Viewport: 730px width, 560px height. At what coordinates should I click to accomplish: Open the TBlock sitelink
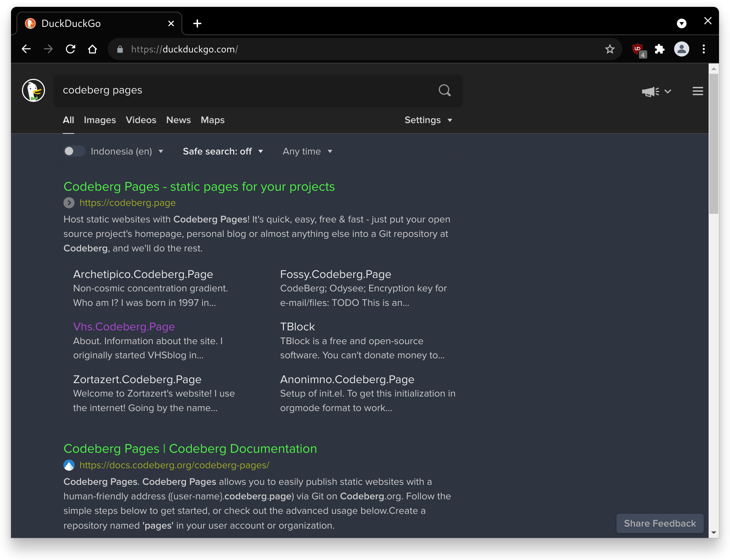(297, 327)
